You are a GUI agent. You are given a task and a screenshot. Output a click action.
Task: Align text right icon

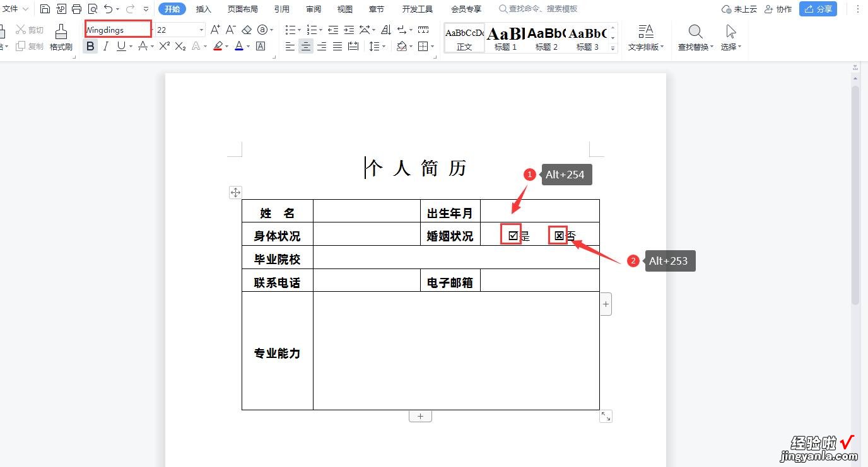(x=322, y=46)
